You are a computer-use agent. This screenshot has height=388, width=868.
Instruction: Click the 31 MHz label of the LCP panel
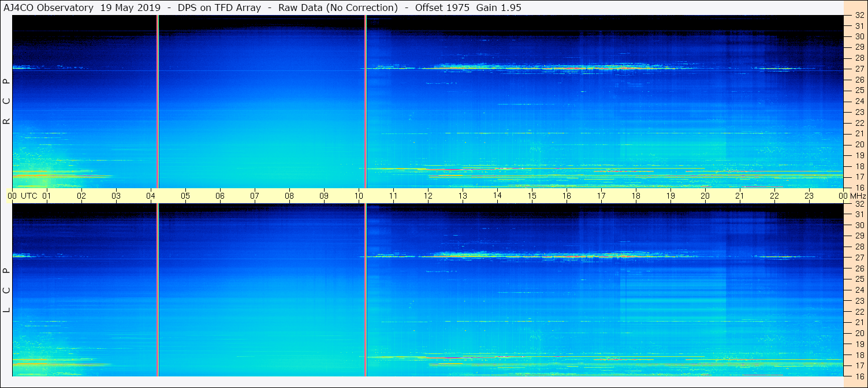click(859, 214)
